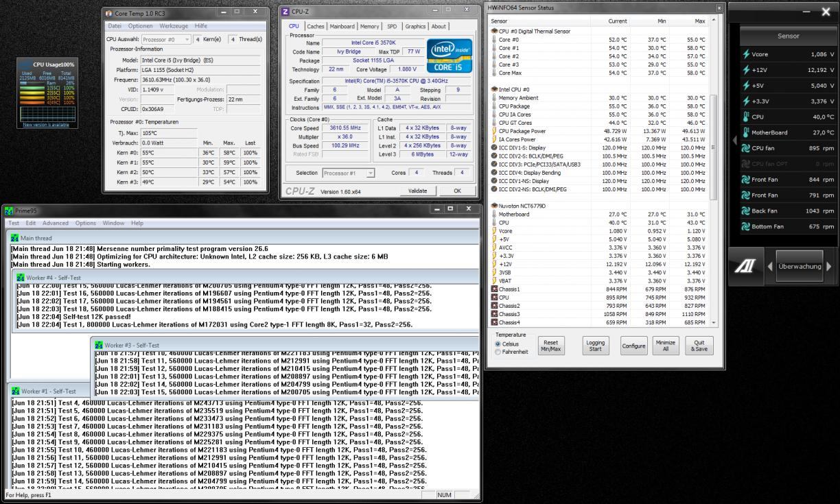Click the Worker #1 Self-Test window icon

click(x=16, y=392)
